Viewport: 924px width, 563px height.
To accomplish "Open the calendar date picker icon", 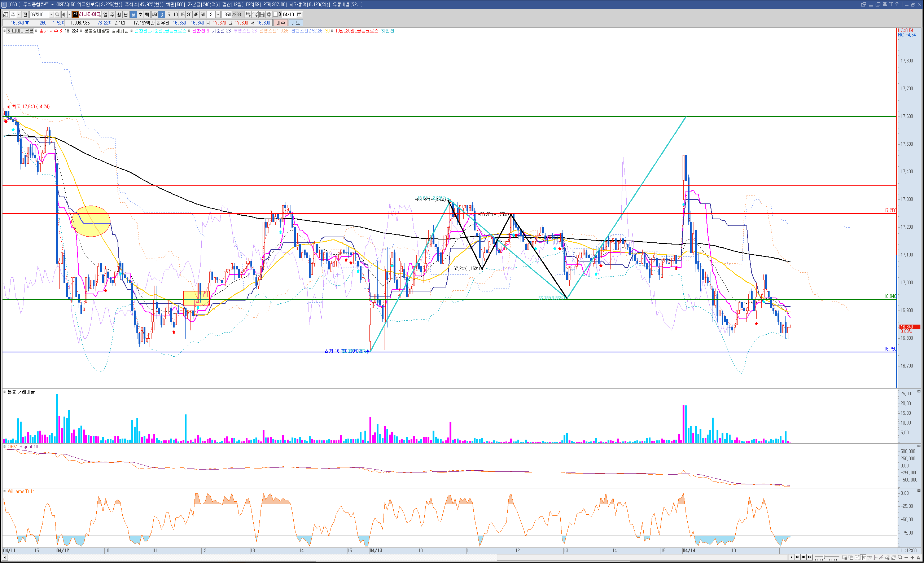I will (x=299, y=15).
